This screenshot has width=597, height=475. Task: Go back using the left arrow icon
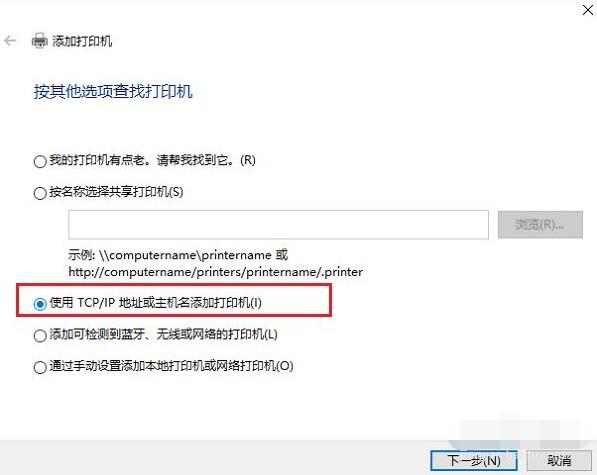[10, 41]
